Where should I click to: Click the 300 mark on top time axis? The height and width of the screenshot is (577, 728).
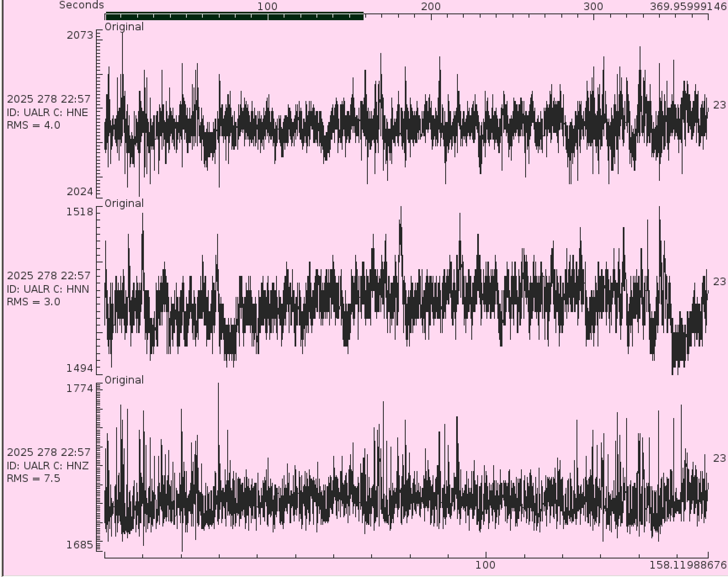(x=593, y=6)
